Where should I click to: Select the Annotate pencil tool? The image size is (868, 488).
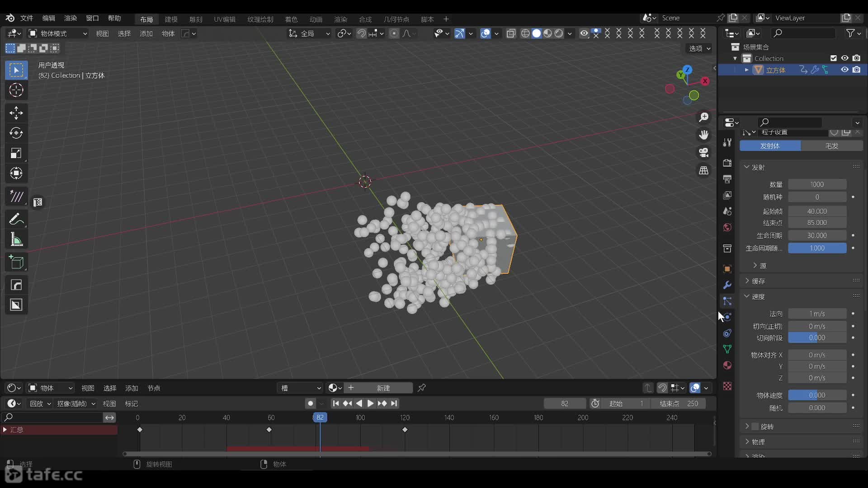[x=16, y=220]
